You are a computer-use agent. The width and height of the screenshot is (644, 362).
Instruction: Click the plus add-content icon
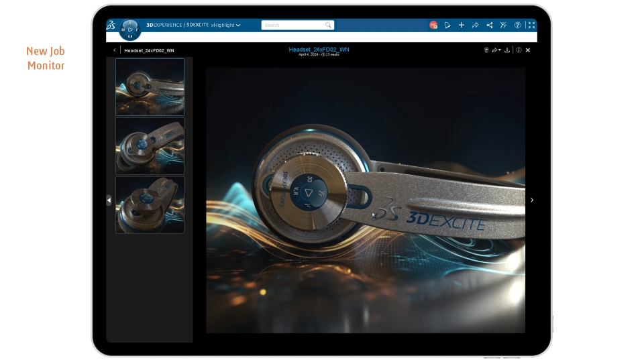tap(462, 25)
